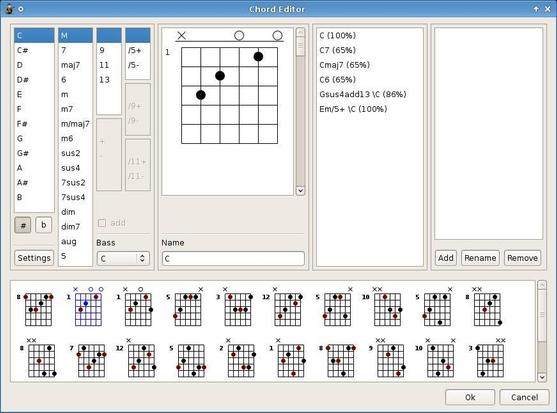
Task: Pick the 7sus4 chord type
Action: click(x=75, y=197)
